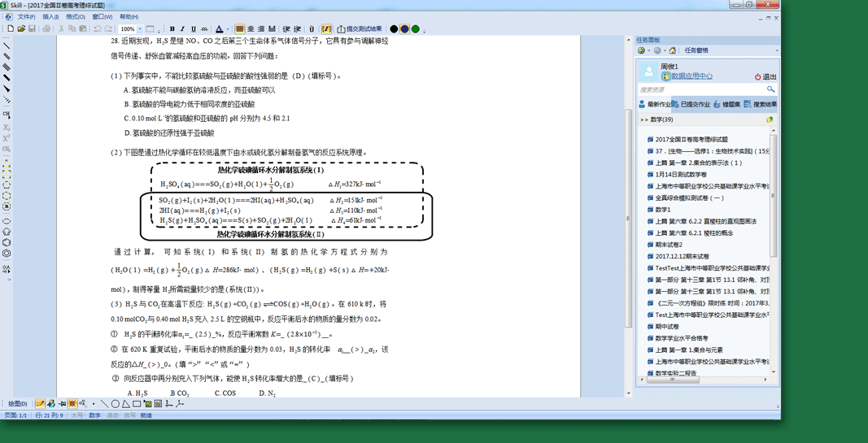
Task: Toggle center text alignment
Action: 251,28
